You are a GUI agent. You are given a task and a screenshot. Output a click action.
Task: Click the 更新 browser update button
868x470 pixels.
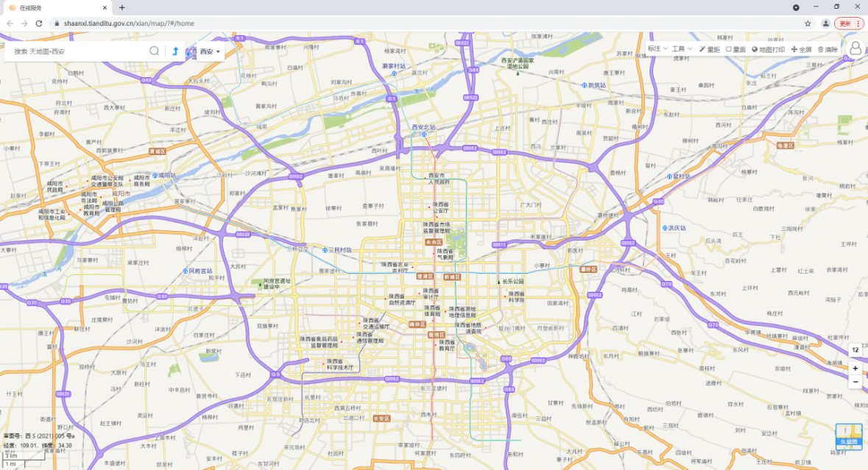(x=848, y=24)
